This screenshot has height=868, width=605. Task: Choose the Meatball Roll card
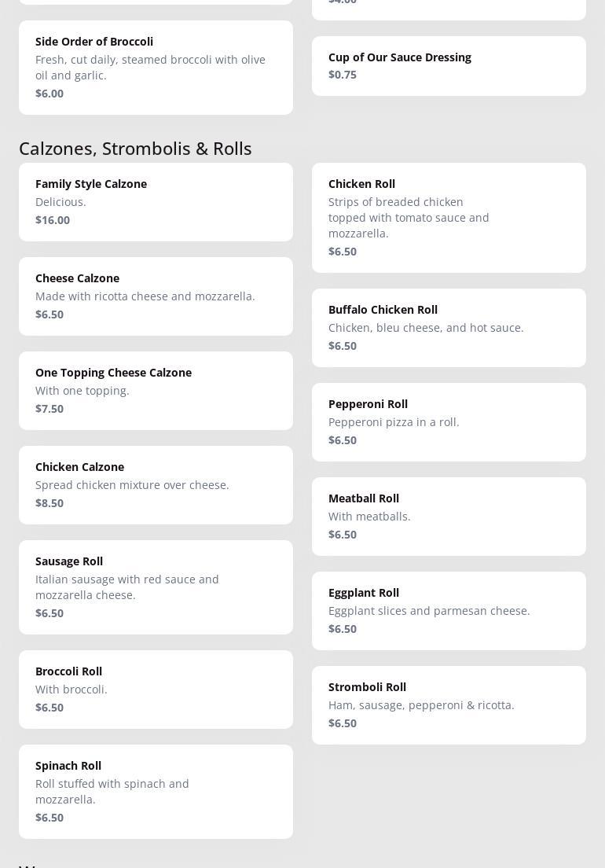[449, 517]
